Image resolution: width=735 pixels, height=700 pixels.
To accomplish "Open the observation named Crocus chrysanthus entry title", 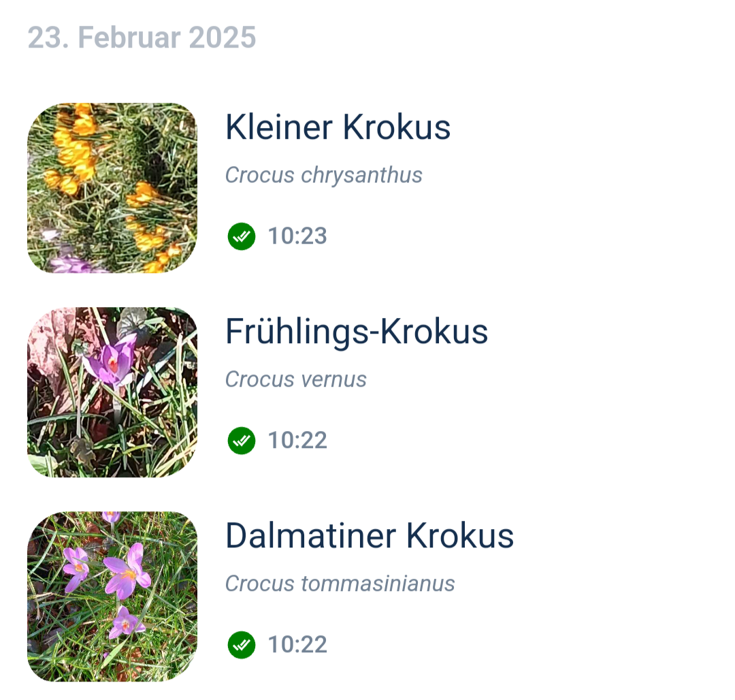I will (x=338, y=127).
